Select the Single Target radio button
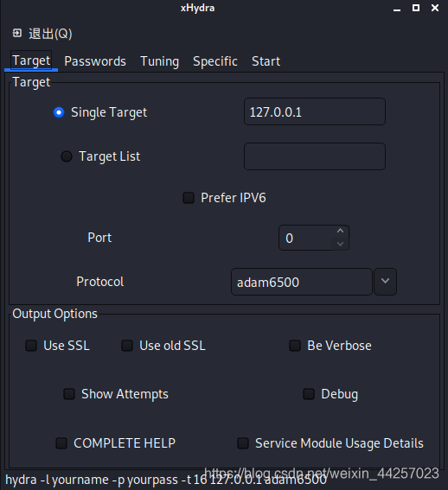The image size is (448, 490). pos(59,112)
